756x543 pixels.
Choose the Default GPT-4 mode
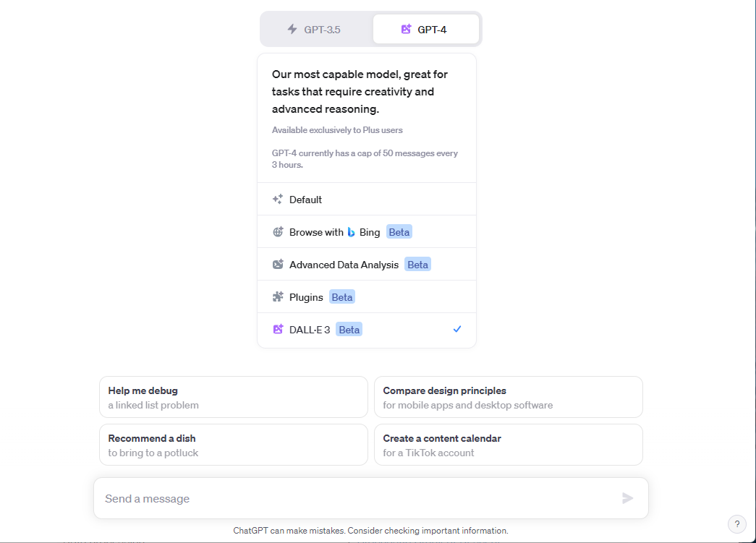click(367, 200)
